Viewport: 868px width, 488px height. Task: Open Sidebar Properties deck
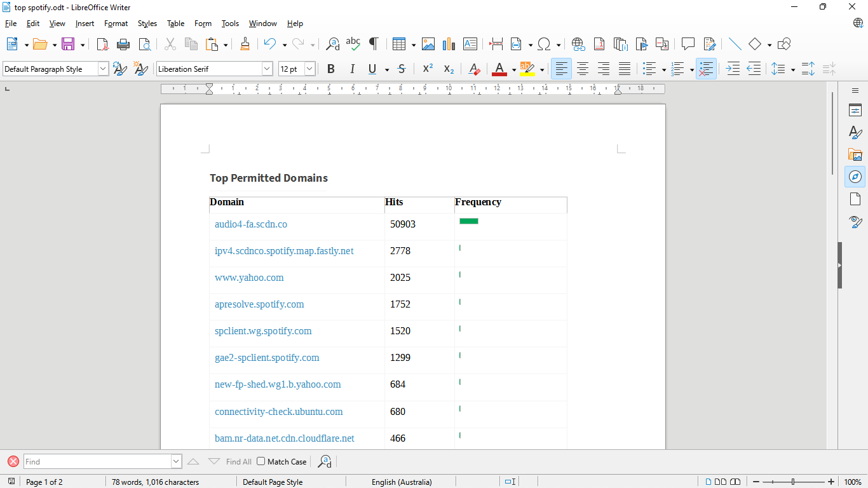point(855,110)
